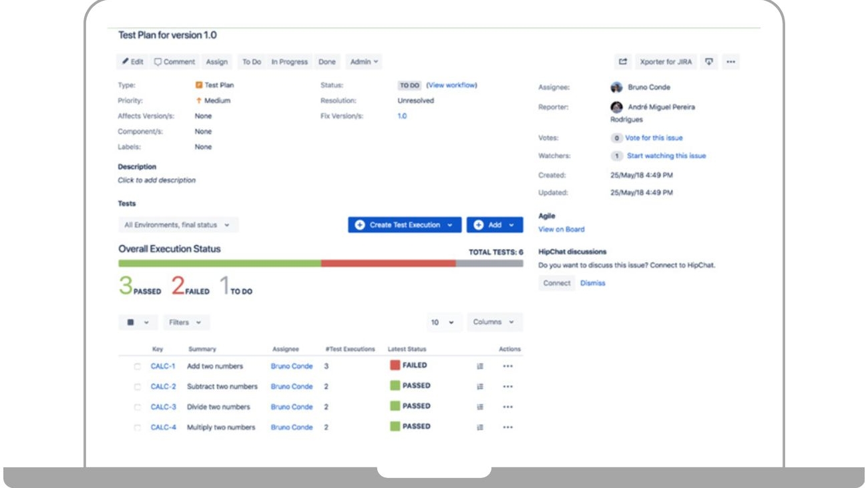Expand the Admin dropdown menu

pyautogui.click(x=365, y=62)
